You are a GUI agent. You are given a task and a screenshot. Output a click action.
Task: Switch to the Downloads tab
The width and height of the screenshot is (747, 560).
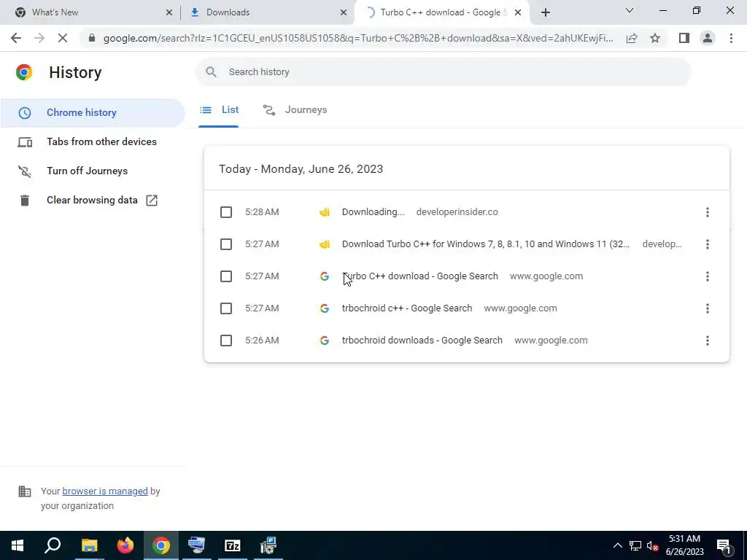pos(266,12)
